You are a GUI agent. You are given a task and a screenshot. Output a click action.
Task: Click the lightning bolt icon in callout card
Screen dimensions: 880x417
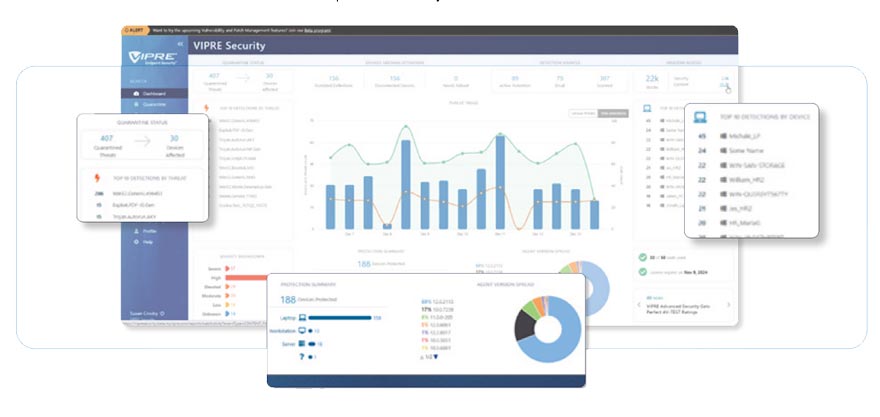pyautogui.click(x=97, y=178)
